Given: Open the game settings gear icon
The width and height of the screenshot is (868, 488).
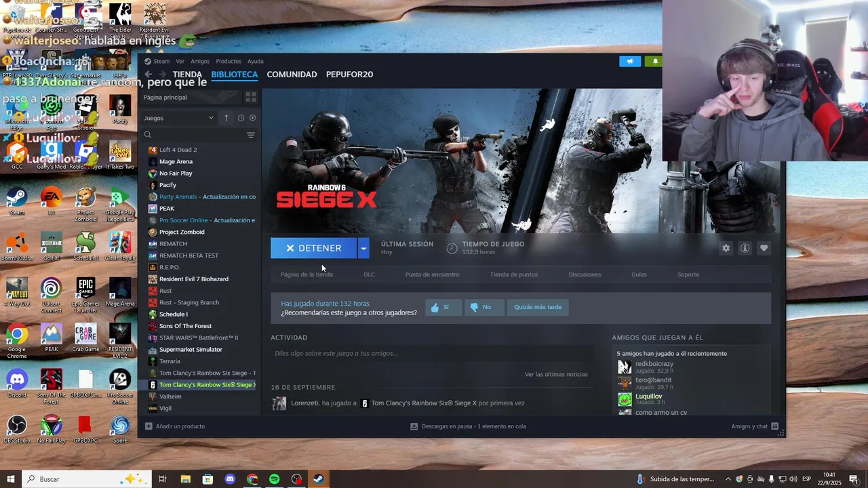Looking at the screenshot, I should tap(726, 248).
